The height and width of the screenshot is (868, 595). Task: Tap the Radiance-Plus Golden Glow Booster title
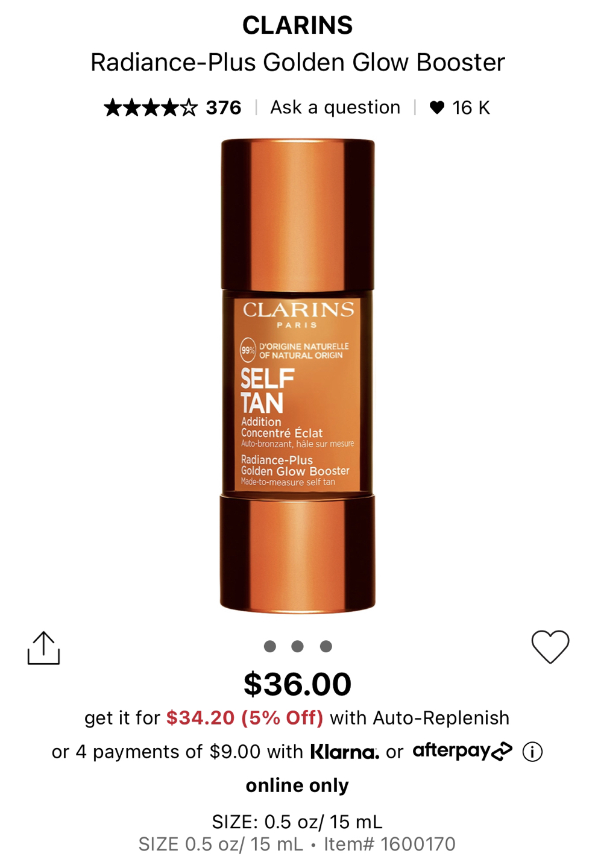pyautogui.click(x=298, y=62)
